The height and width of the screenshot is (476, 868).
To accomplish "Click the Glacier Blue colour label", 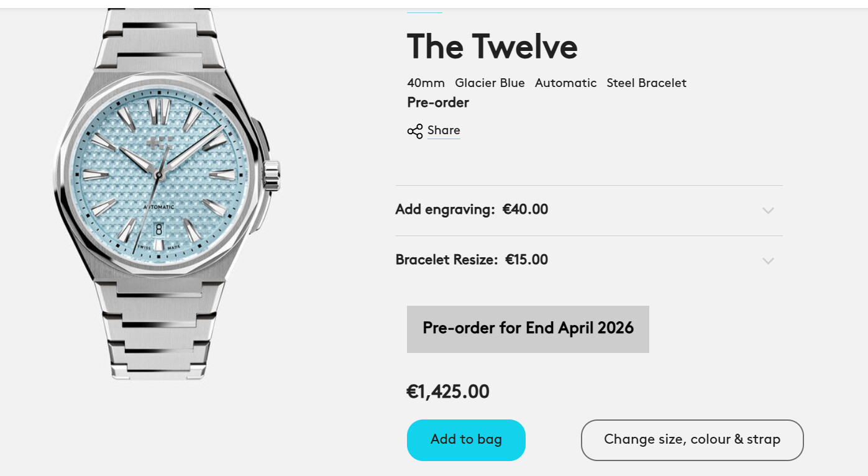I will pyautogui.click(x=490, y=83).
